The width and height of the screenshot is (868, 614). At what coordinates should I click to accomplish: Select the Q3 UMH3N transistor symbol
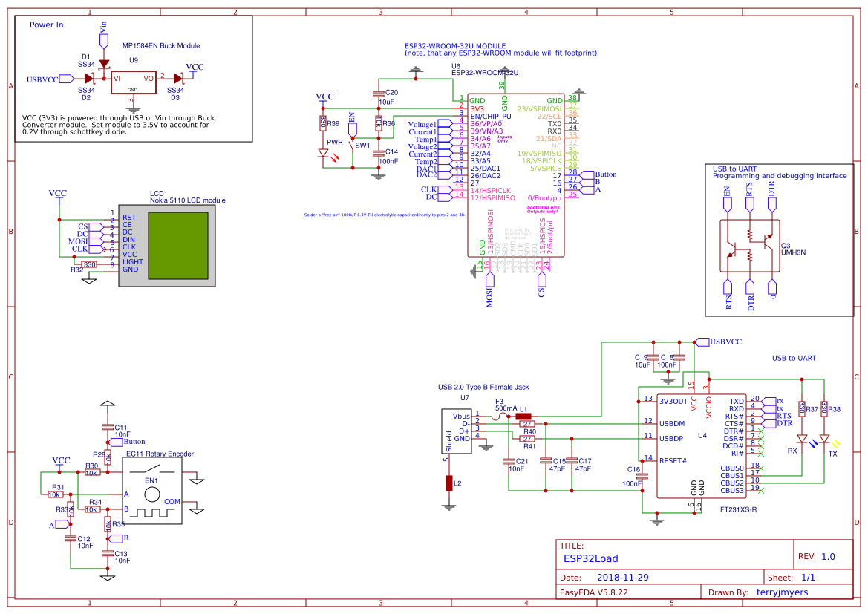[x=749, y=246]
